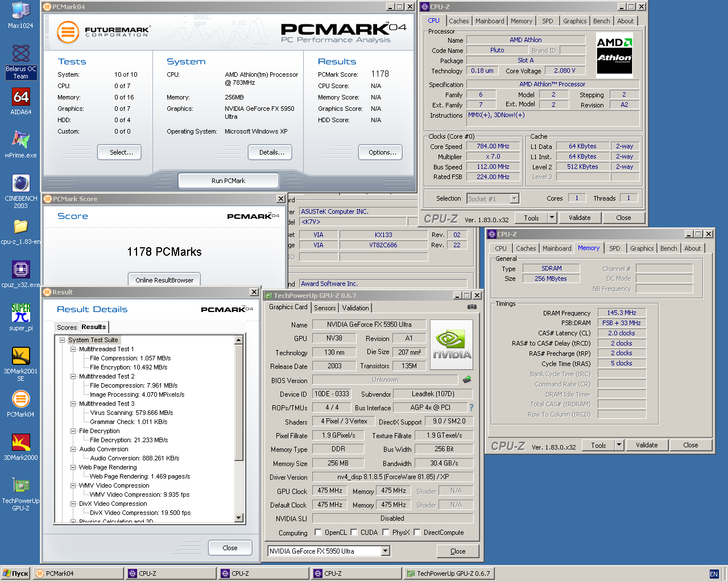Open the Belarus OC Team desktop icon
The width and height of the screenshot is (728, 582).
point(20,62)
